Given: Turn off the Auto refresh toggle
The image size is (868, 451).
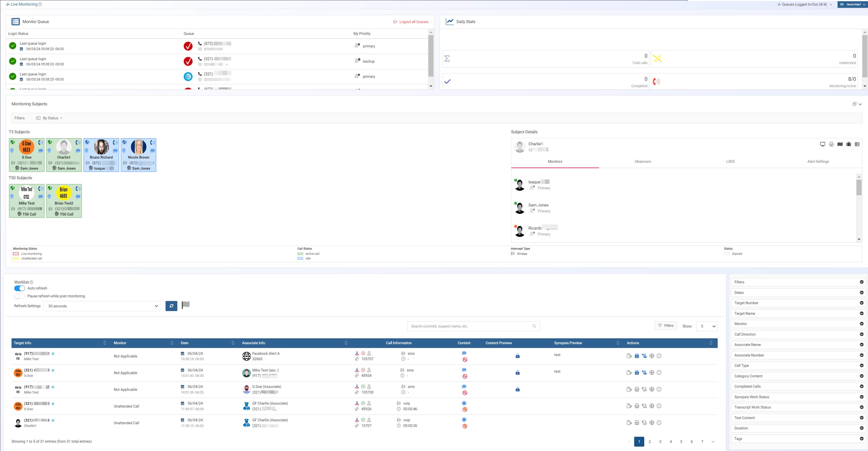Looking at the screenshot, I should pyautogui.click(x=20, y=288).
